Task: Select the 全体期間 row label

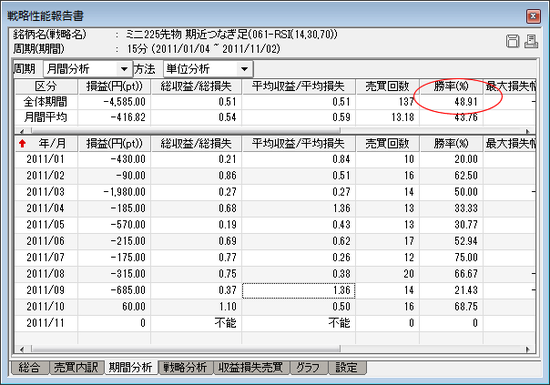Action: click(45, 102)
